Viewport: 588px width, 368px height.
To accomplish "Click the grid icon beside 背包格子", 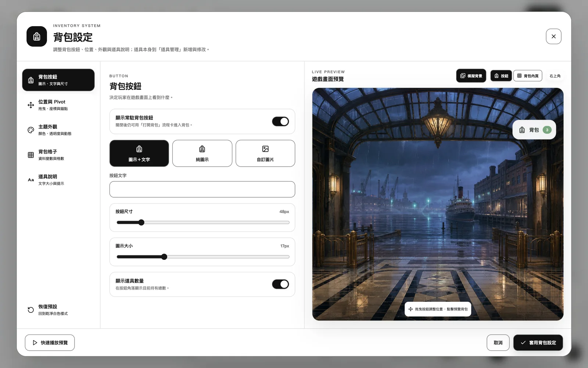I will coord(31,155).
